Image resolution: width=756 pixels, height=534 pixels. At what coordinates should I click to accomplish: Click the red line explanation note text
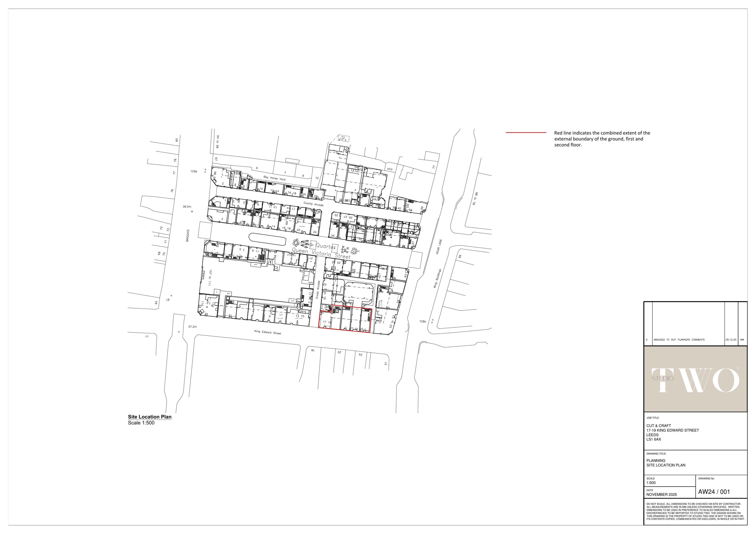point(602,139)
